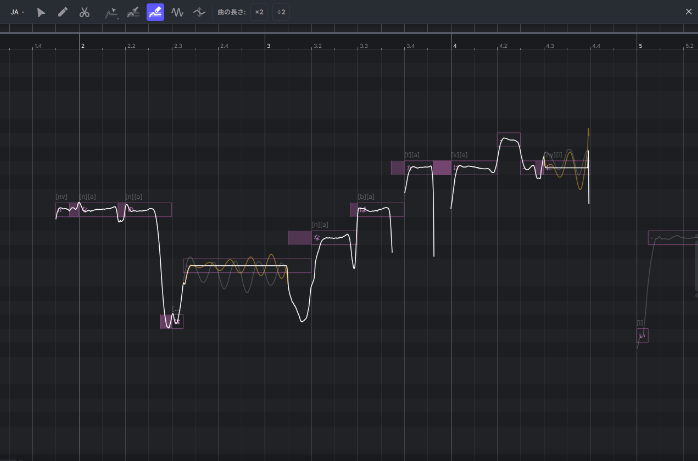
Task: Choose the pitch curve pen tool
Action: pos(133,12)
